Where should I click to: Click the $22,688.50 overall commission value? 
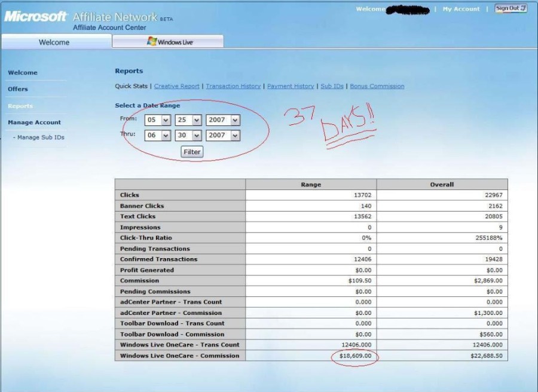point(487,356)
